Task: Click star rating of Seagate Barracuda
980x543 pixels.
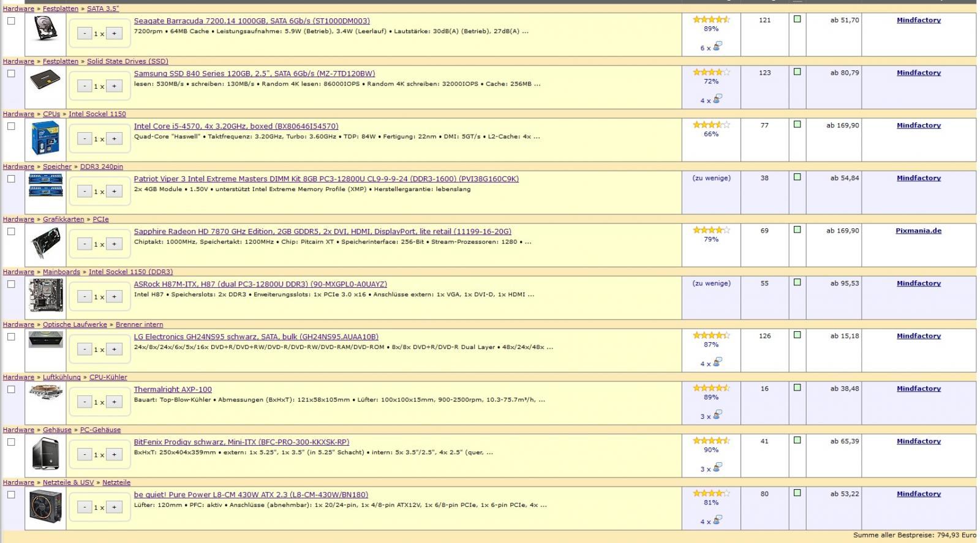Action: tap(711, 20)
